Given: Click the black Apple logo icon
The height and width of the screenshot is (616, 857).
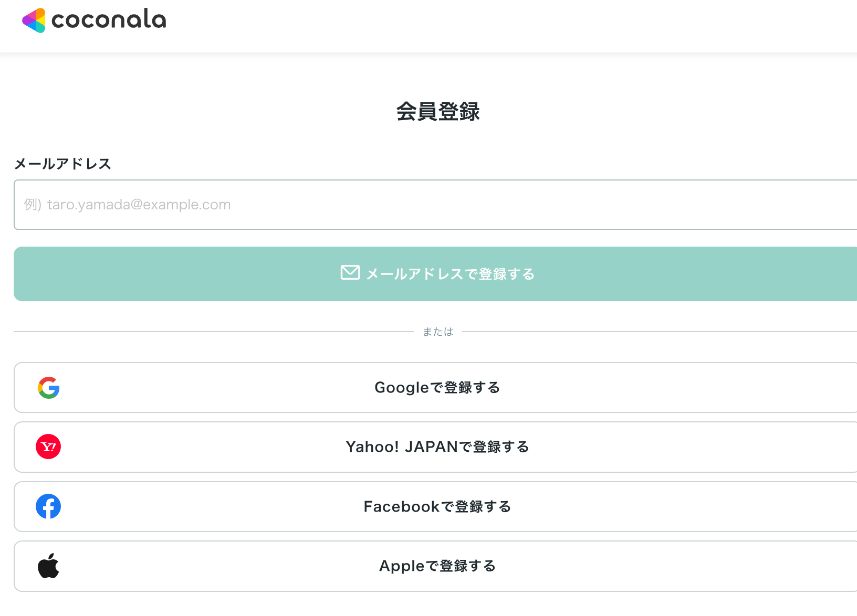Looking at the screenshot, I should tap(48, 566).
